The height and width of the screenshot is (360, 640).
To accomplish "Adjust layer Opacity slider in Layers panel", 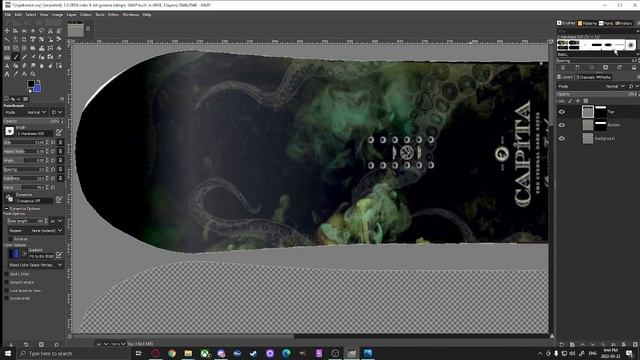I will 597,94.
